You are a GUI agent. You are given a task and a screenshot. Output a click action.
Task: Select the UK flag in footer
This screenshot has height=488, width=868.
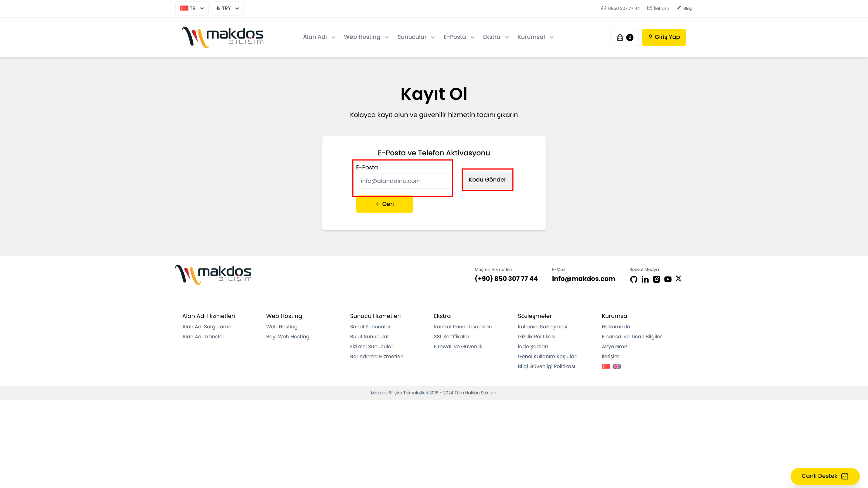(x=617, y=366)
